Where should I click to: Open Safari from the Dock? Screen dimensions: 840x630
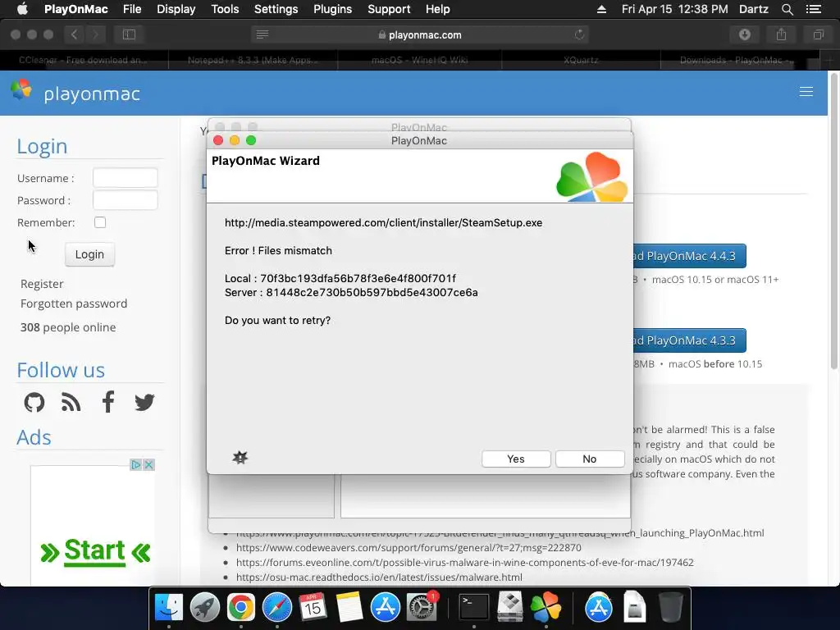click(x=277, y=608)
